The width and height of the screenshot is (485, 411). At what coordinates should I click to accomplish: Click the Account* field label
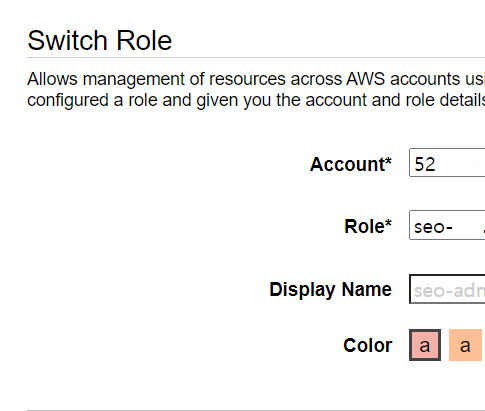351,164
